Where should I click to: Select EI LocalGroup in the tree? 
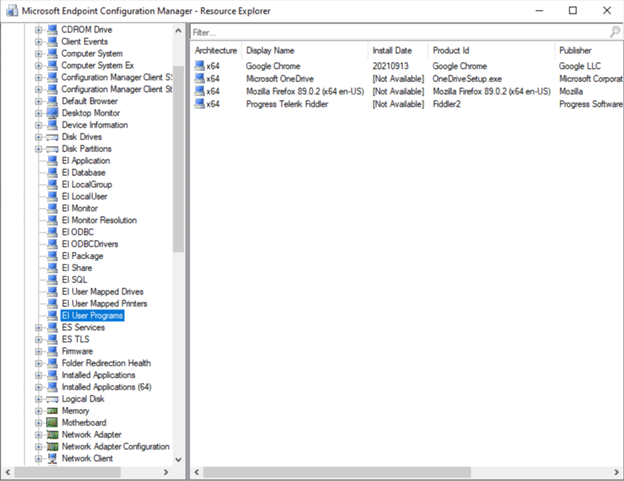coord(87,185)
